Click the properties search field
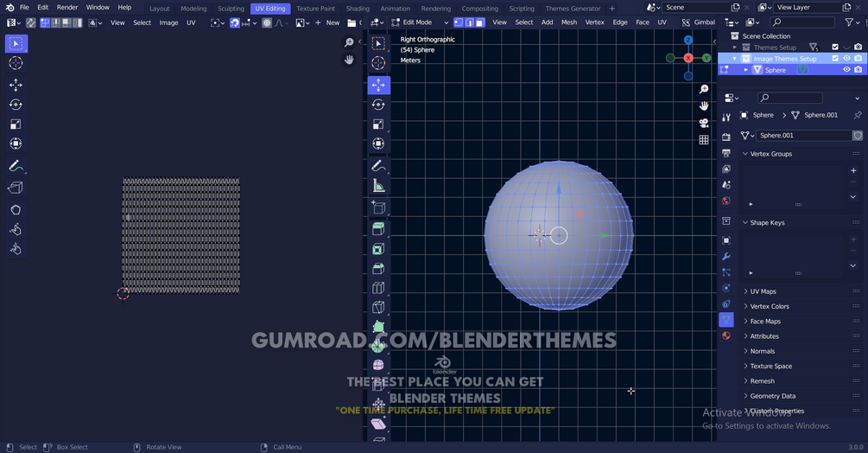 [790, 98]
